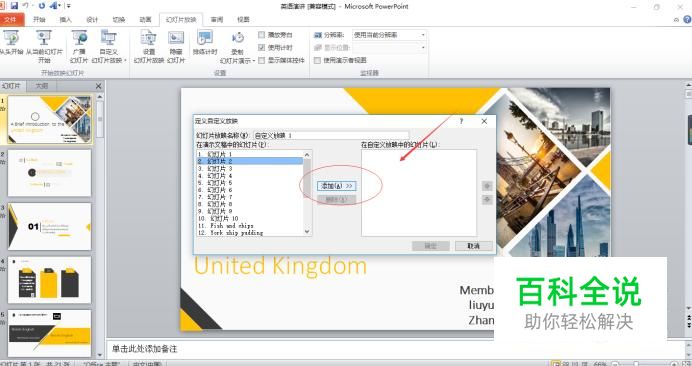The height and width of the screenshot is (366, 692).
Task: Switch to View (视图) ribbon tab
Action: click(x=243, y=19)
